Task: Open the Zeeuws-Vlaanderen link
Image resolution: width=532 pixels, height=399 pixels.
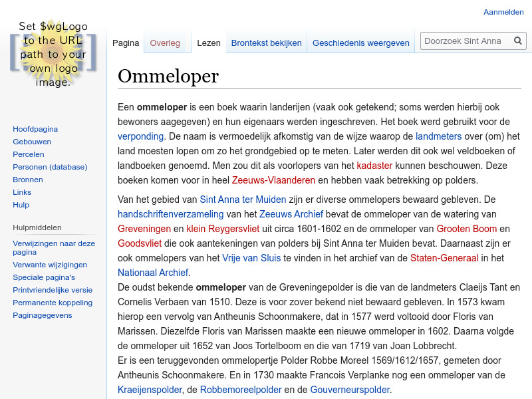Action: [x=272, y=180]
